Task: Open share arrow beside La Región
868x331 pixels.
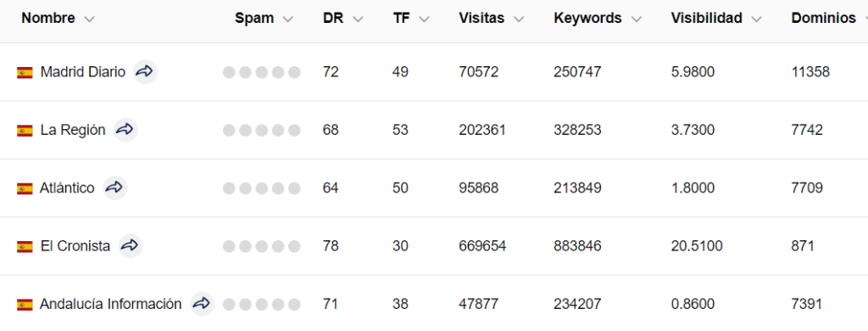Action: coord(125,131)
